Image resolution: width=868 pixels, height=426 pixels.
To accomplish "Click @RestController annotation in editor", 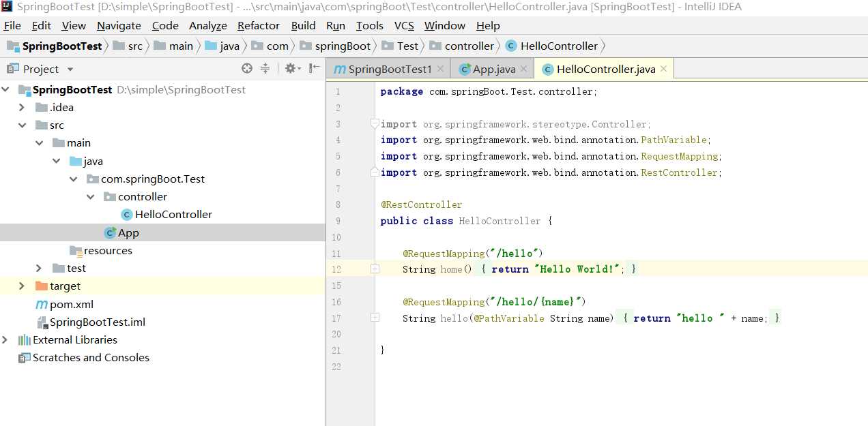I will tap(421, 204).
